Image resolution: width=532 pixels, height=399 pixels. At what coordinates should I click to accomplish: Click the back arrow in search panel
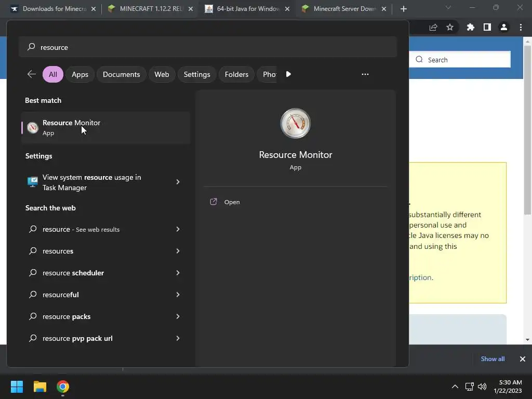[x=32, y=74]
